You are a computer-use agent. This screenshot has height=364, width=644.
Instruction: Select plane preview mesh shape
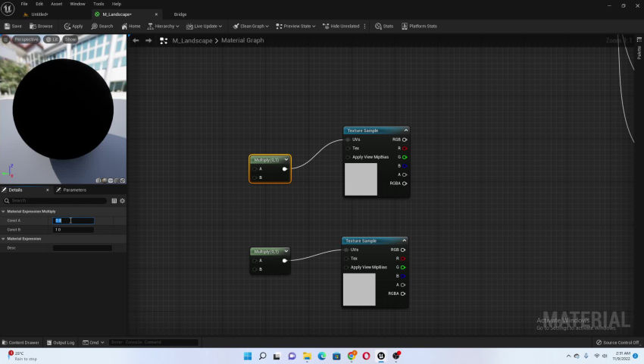point(110,180)
